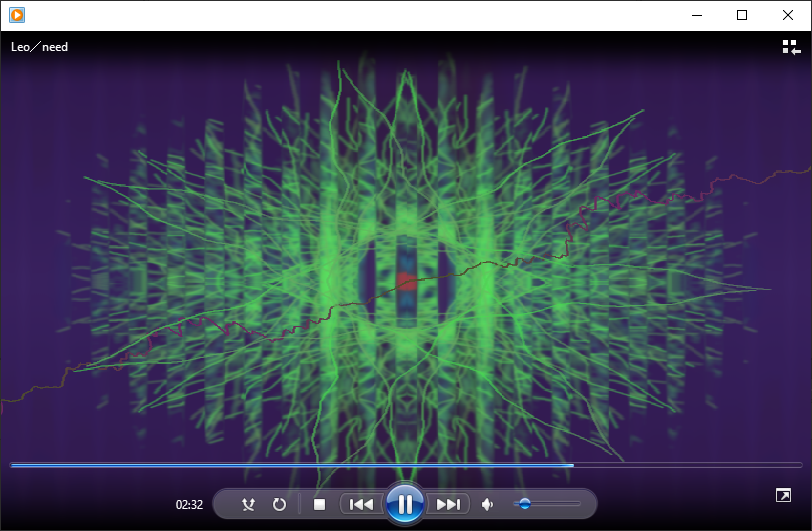
Task: Pause the current song
Action: tap(405, 504)
